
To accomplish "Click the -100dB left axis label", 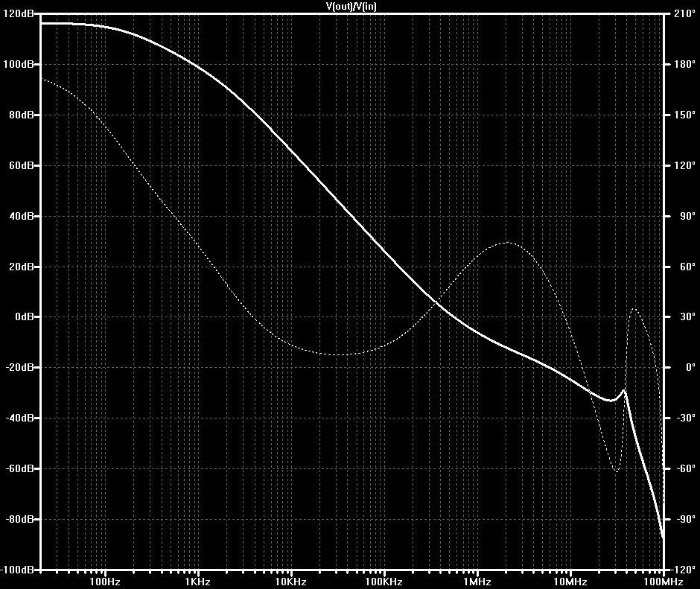I will (x=17, y=570).
